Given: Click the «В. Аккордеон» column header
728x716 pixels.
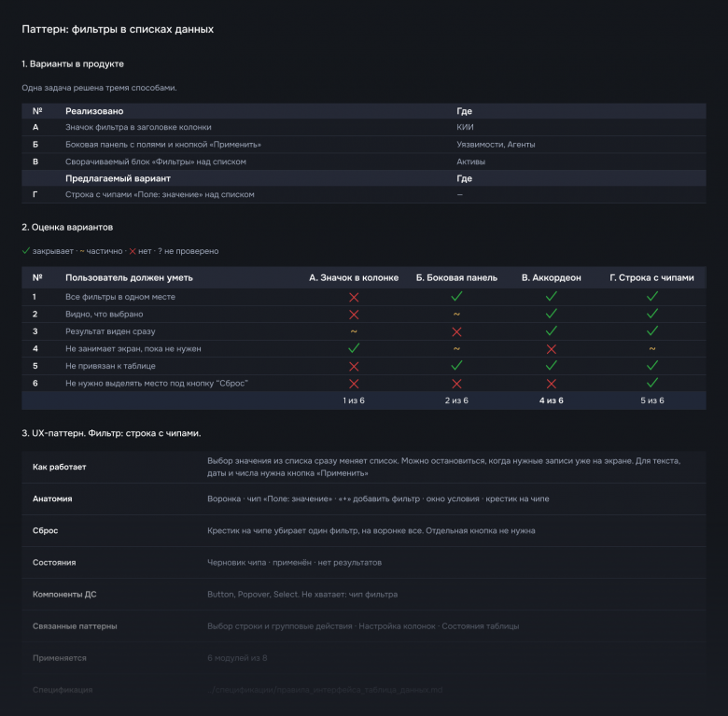Looking at the screenshot, I should [551, 277].
